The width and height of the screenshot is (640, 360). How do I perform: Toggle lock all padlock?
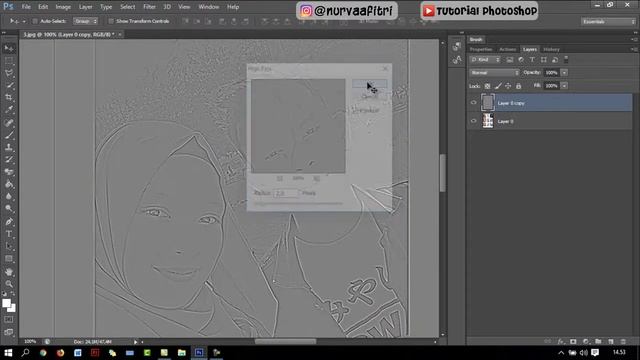[x=518, y=86]
